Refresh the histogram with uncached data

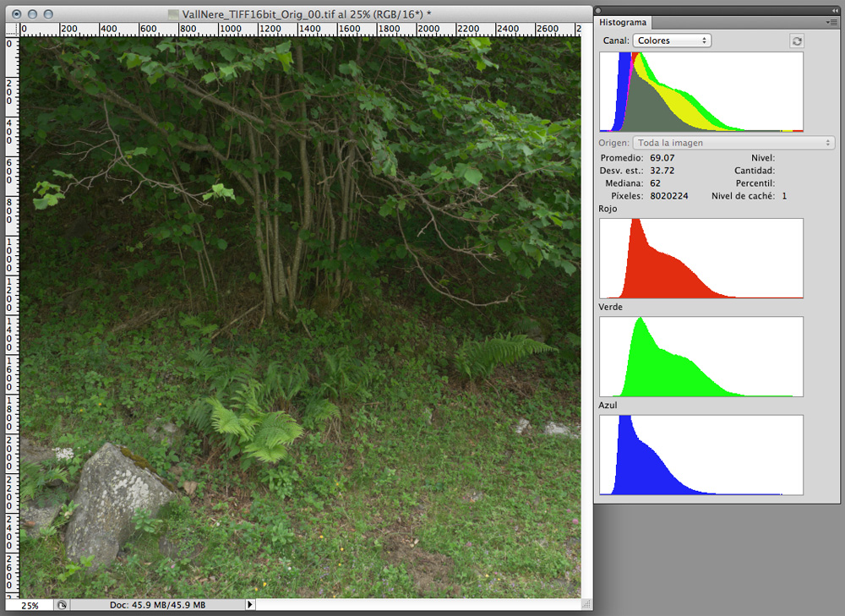(796, 41)
